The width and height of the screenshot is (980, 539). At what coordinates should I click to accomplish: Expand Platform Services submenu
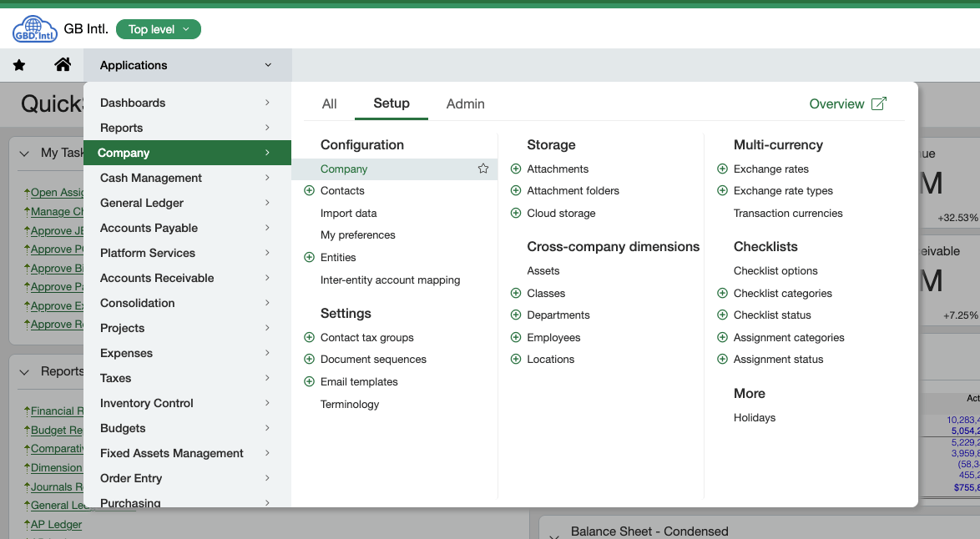[x=267, y=253]
